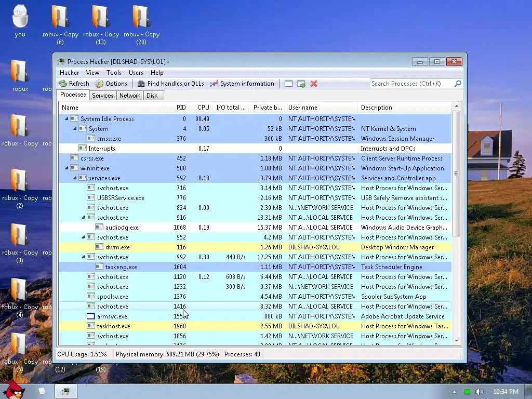This screenshot has width=532, height=399.
Task: Collapse System Idle Process tree node
Action: click(66, 119)
